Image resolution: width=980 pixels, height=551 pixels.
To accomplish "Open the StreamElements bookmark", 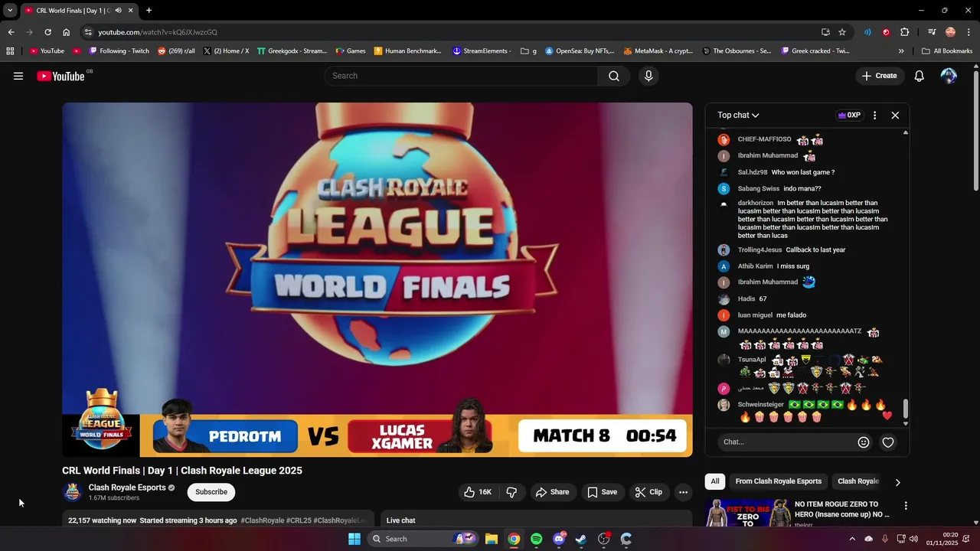I will [x=482, y=51].
